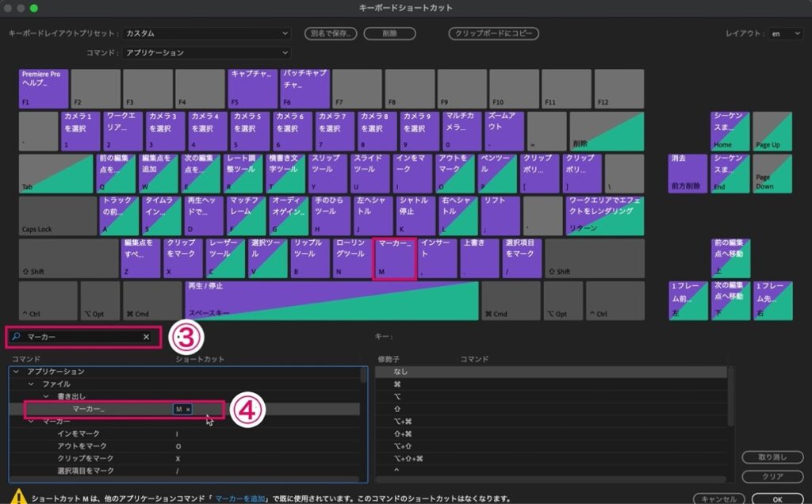Select the Page Up key

[x=772, y=132]
